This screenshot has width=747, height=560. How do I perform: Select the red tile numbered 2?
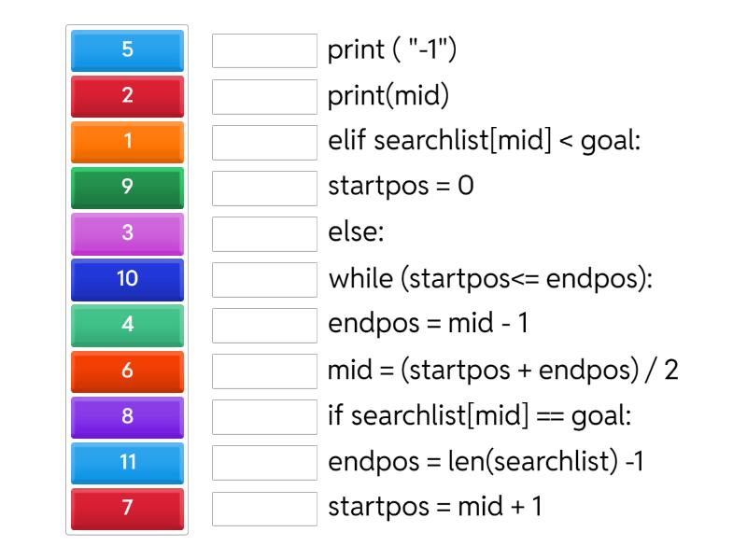127,96
